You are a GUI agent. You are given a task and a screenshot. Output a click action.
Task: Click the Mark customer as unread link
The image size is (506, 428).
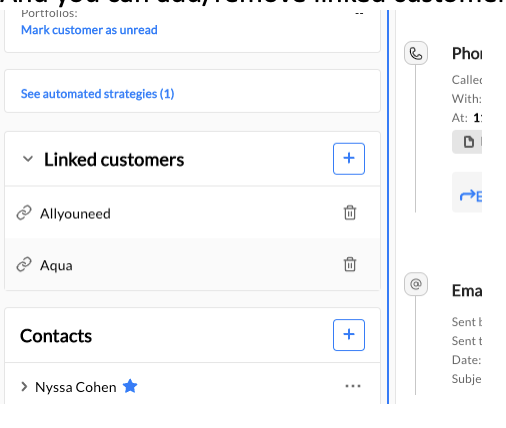coord(89,30)
